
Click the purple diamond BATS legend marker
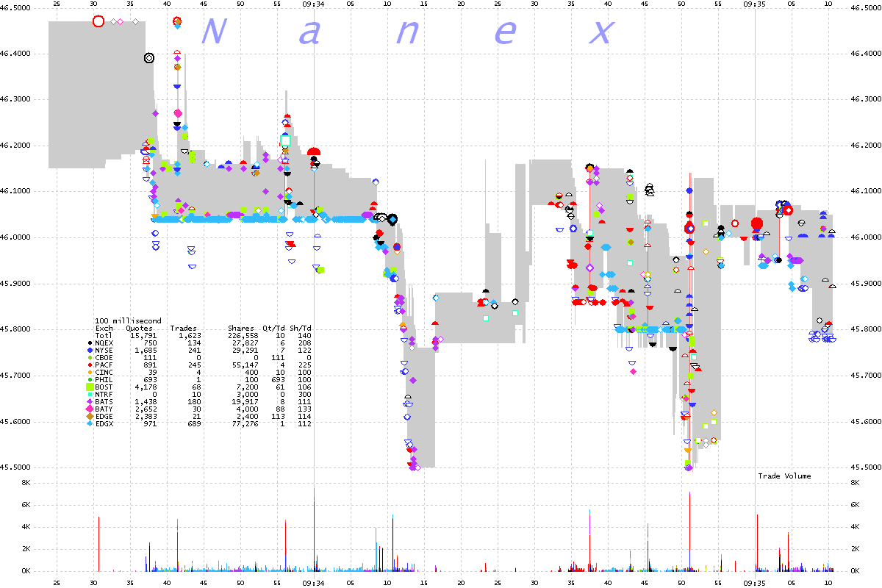pos(90,400)
